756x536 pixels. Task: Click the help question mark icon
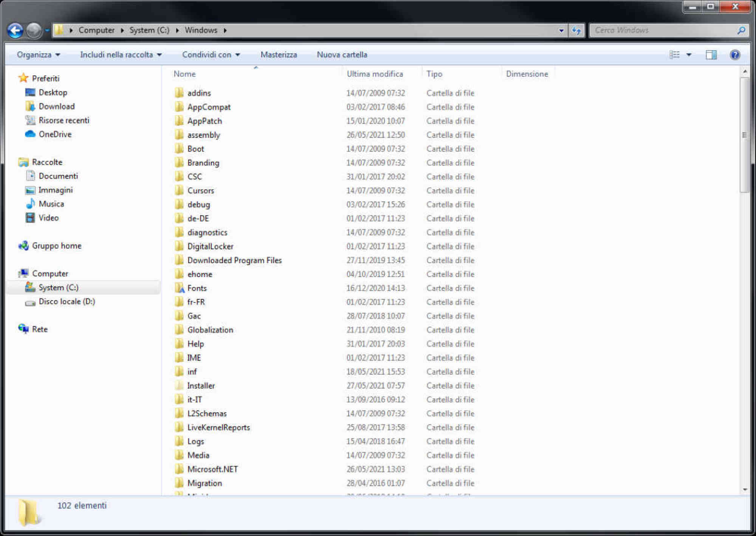coord(735,55)
